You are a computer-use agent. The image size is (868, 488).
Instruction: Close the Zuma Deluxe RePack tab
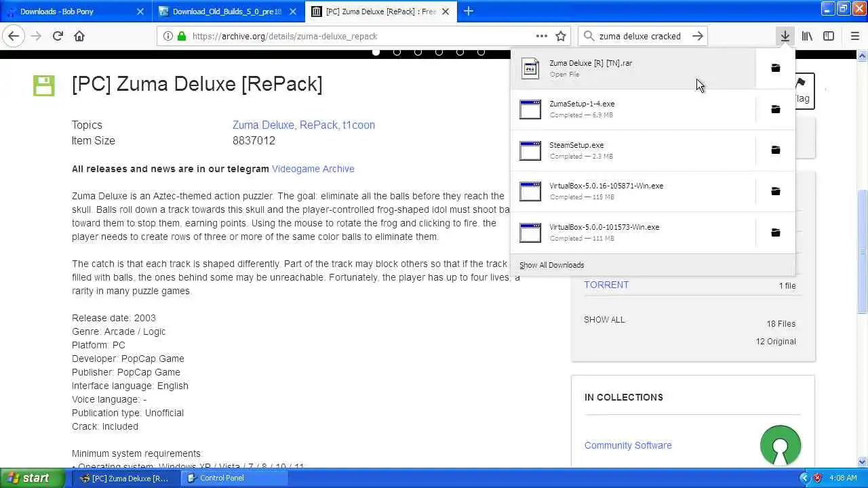tap(446, 12)
